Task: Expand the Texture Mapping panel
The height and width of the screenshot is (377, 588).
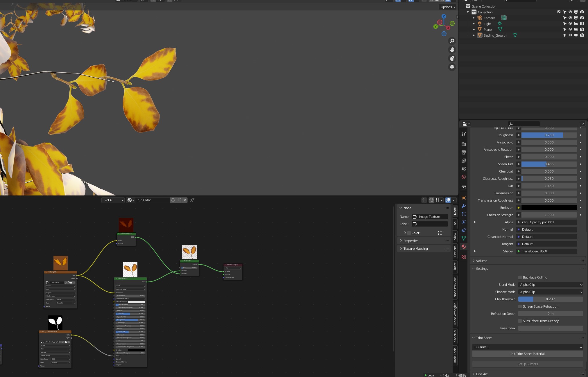Action: [x=415, y=249]
